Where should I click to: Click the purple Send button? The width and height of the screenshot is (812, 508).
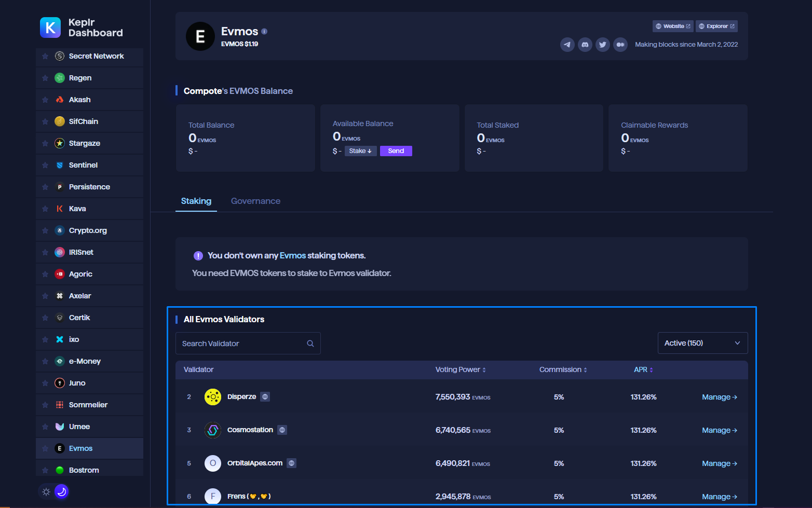(x=396, y=151)
